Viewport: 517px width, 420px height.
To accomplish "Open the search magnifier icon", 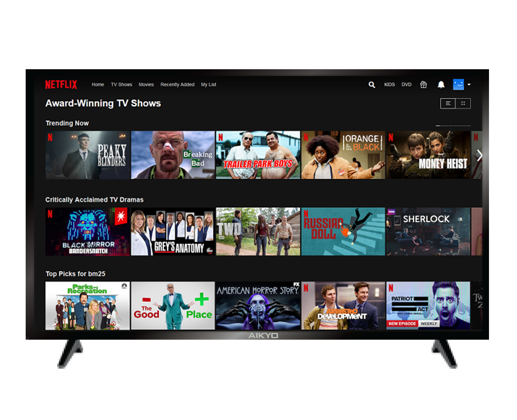I will pos(372,84).
